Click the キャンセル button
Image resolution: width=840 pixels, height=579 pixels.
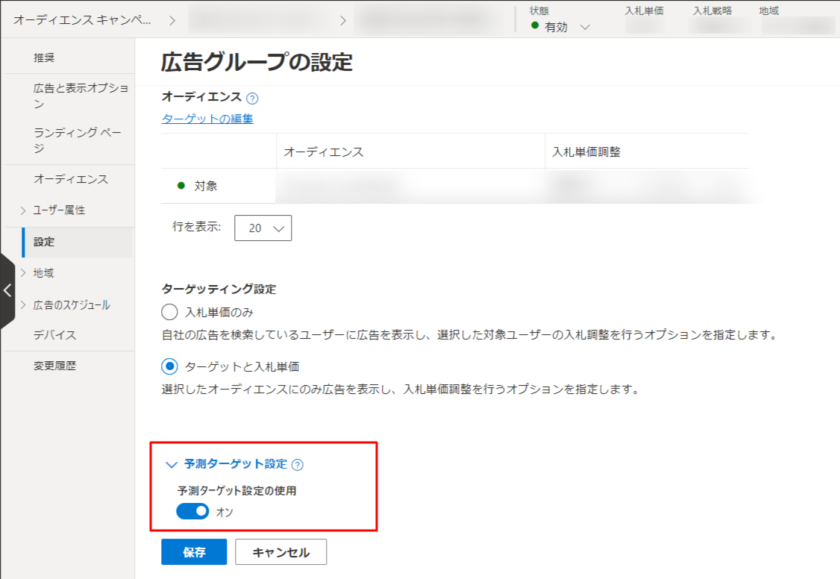pos(280,552)
